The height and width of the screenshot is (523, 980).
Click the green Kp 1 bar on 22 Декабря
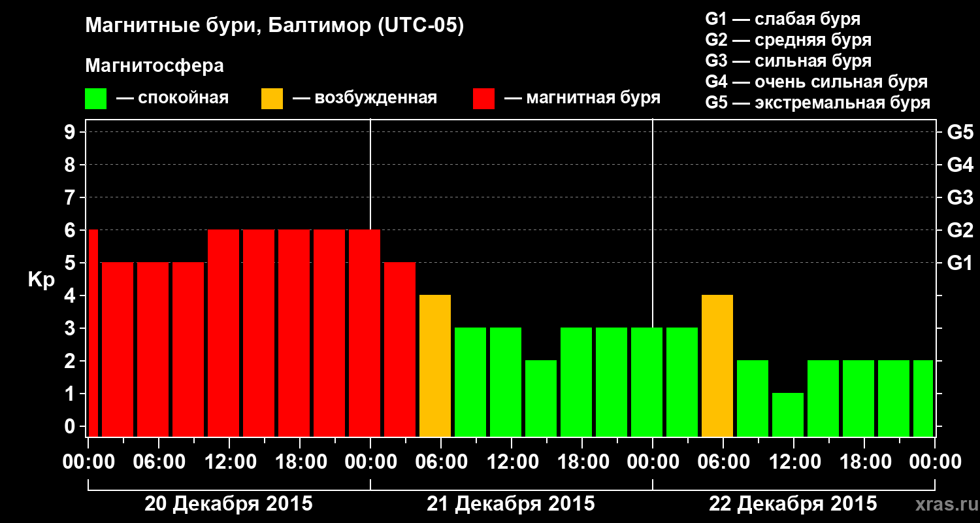788,414
